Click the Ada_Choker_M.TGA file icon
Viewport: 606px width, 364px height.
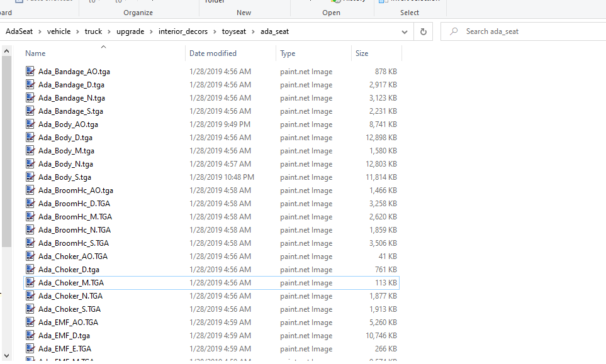tap(30, 282)
